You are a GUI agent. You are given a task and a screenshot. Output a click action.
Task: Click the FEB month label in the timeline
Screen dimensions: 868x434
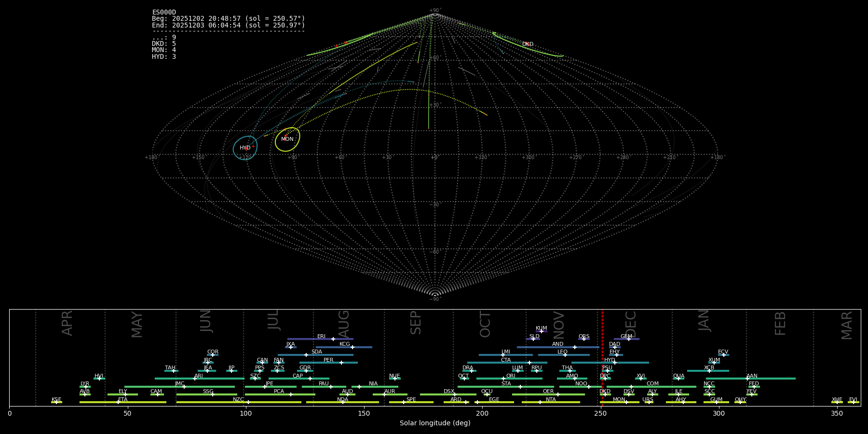(780, 324)
